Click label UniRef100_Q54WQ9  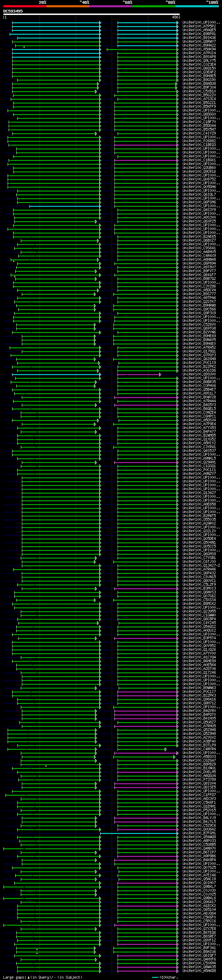(199, 837)
